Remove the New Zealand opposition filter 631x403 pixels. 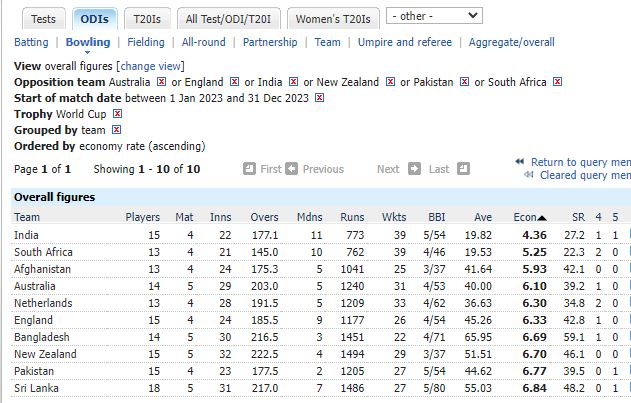click(x=390, y=82)
